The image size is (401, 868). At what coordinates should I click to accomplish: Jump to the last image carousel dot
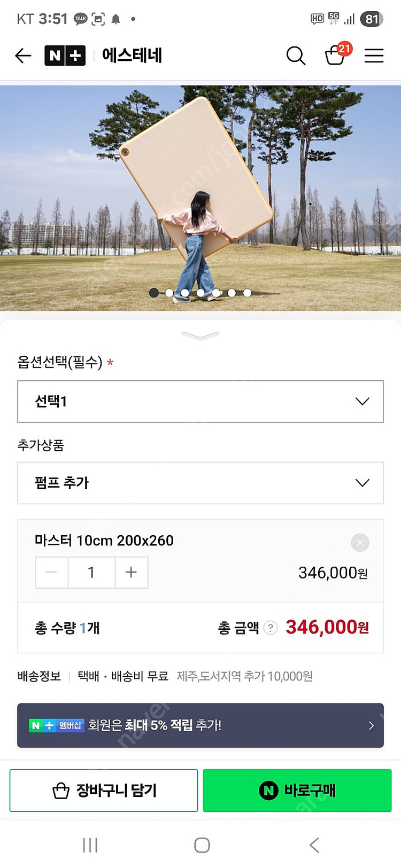pyautogui.click(x=247, y=293)
